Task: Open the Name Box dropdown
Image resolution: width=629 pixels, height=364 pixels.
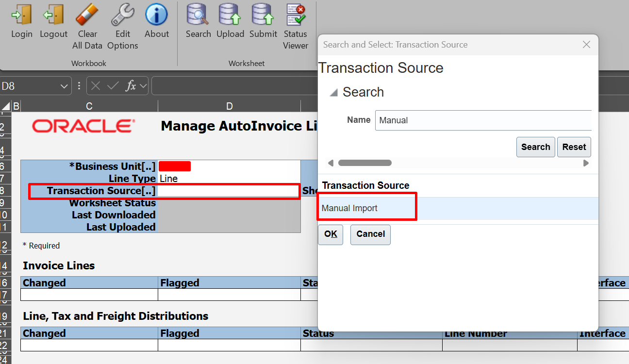Action: coord(64,85)
